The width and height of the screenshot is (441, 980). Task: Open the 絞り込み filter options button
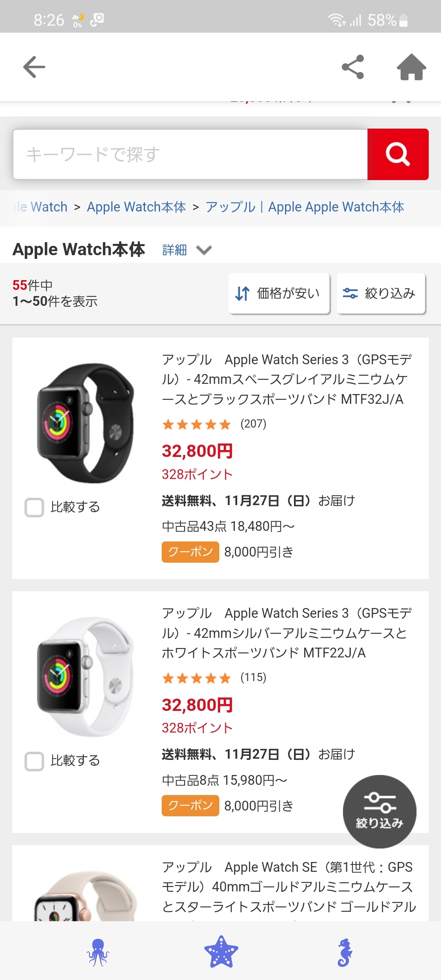[381, 293]
